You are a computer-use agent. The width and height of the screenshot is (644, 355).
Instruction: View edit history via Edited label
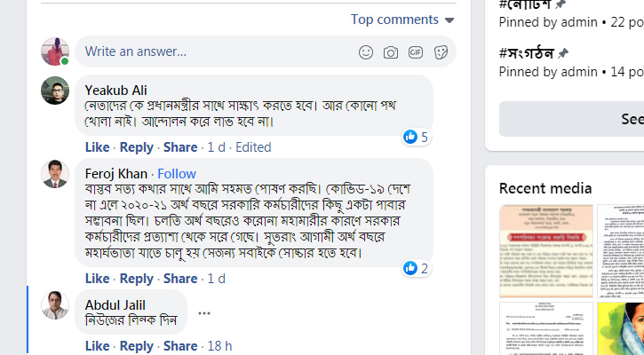pos(253,147)
